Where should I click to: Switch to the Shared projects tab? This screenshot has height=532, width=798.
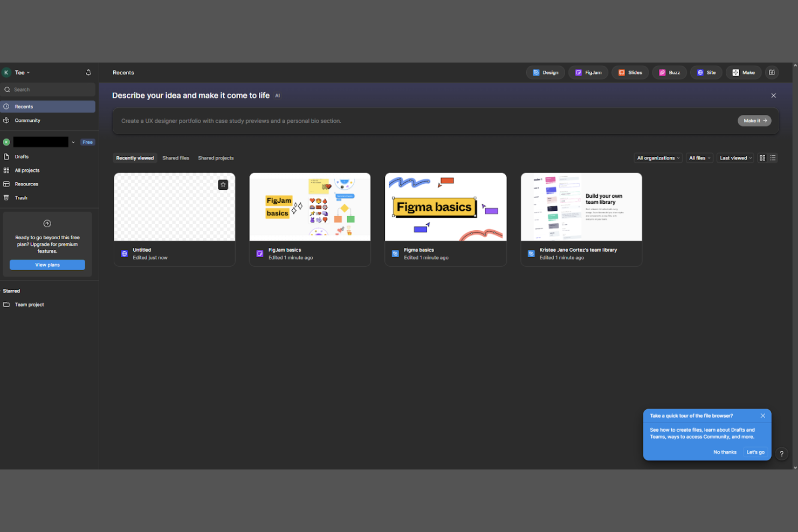(x=216, y=157)
